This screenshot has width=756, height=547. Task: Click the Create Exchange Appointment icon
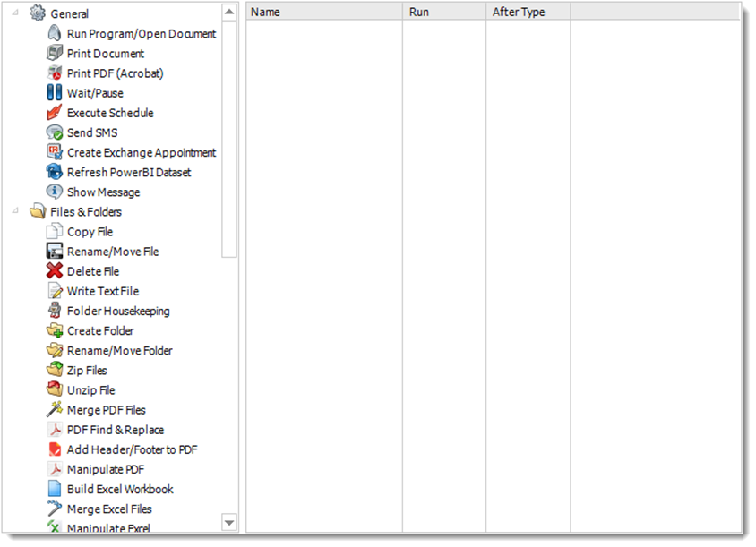[55, 152]
